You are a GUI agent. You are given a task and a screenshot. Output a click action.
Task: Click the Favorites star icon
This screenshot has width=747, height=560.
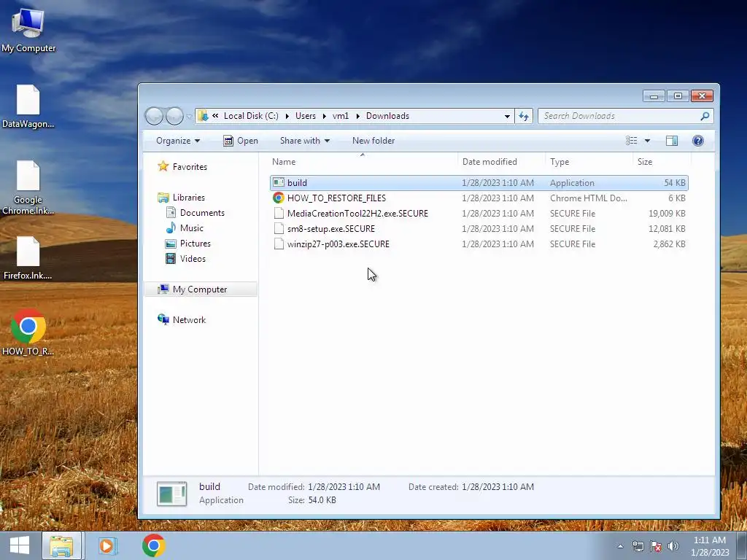pyautogui.click(x=163, y=166)
